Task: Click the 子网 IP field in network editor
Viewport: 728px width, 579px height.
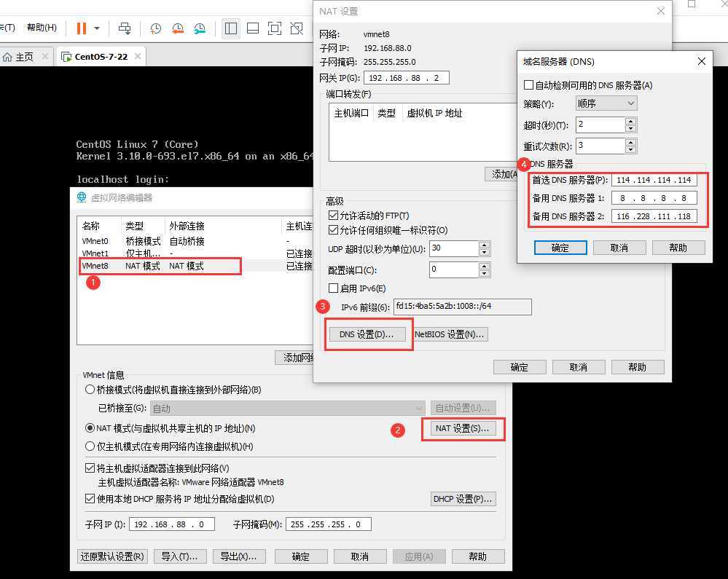Action: tap(172, 524)
